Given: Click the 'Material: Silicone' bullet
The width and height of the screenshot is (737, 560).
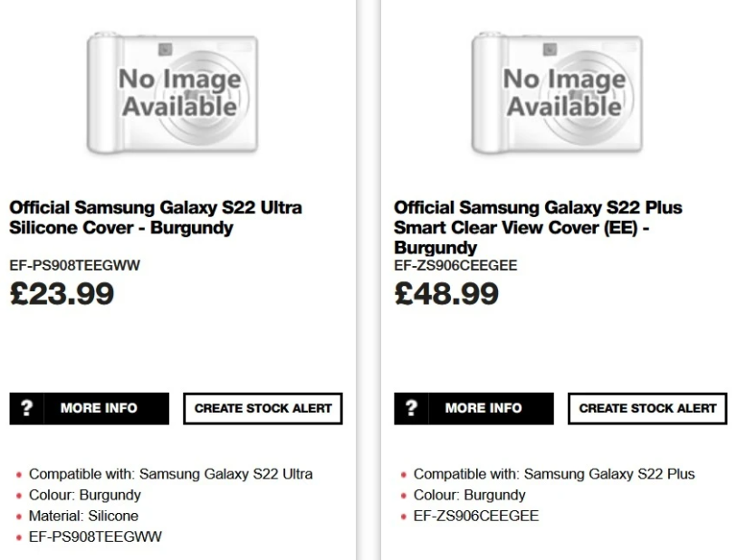Looking at the screenshot, I should click(x=83, y=516).
